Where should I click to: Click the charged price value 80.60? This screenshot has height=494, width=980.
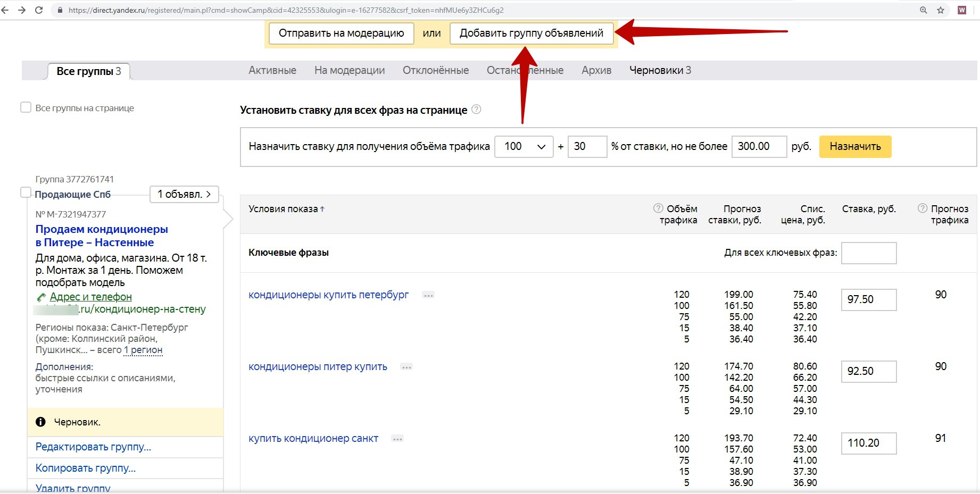coord(805,366)
